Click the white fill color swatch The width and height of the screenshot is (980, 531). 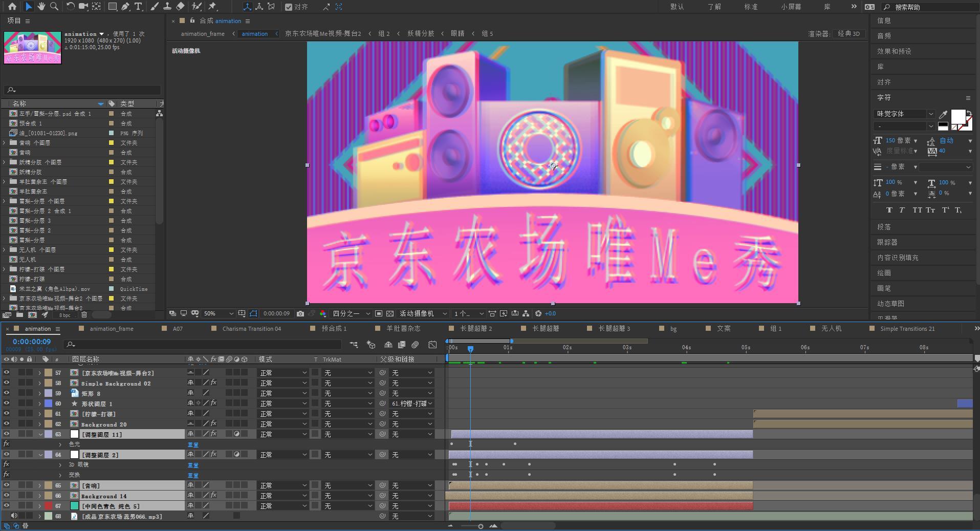click(x=957, y=116)
